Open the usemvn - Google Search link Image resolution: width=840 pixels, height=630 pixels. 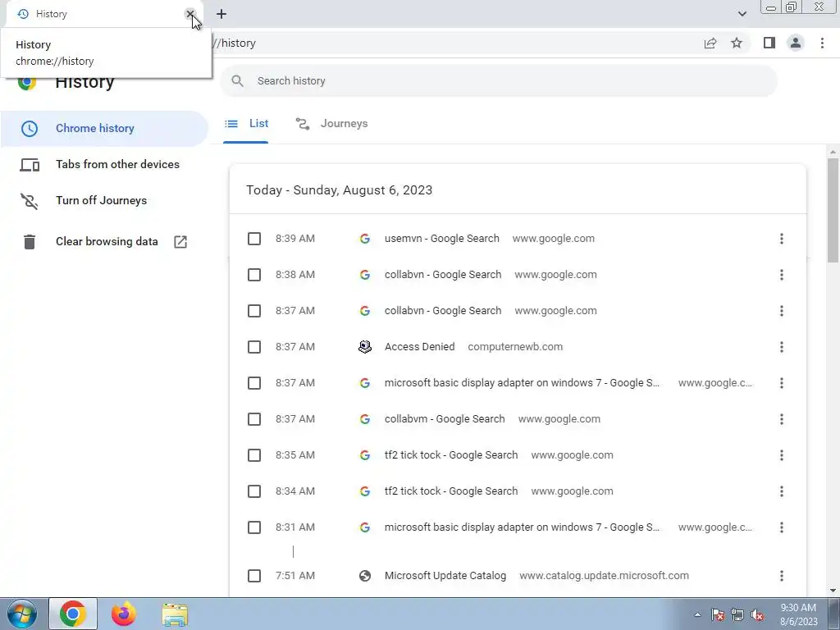[442, 239]
